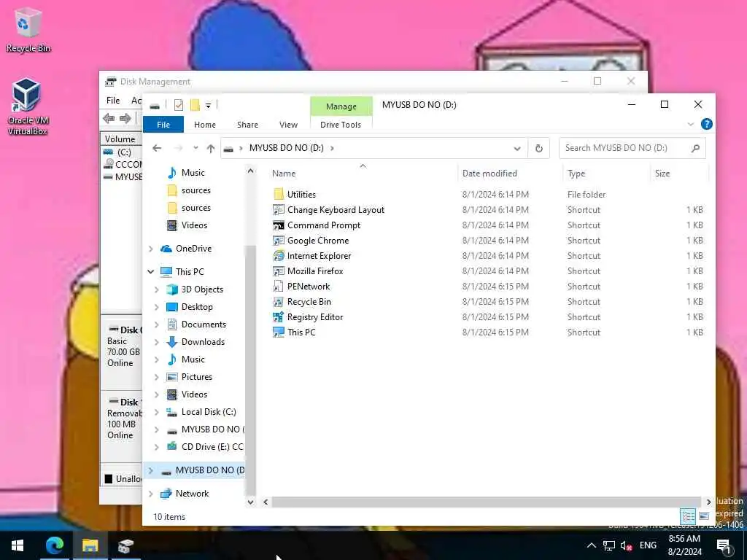Select the Mozilla Firefox shortcut icon
The height and width of the screenshot is (560, 747).
pos(279,271)
